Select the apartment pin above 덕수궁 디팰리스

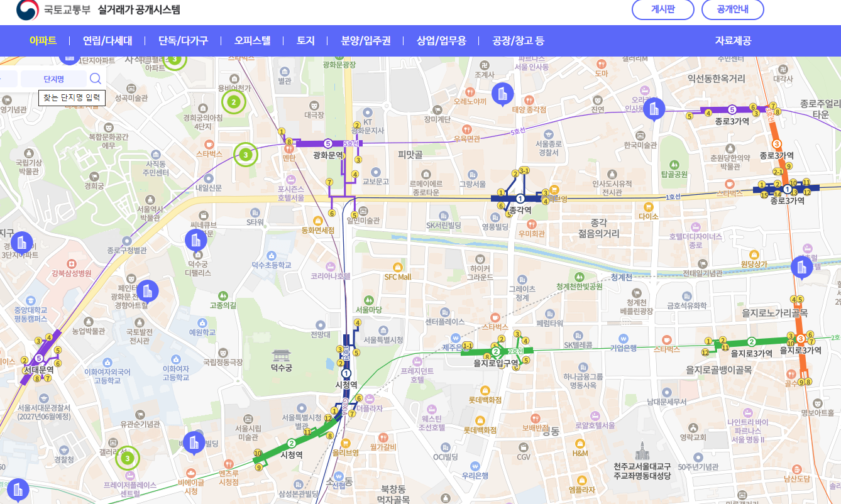pos(195,241)
